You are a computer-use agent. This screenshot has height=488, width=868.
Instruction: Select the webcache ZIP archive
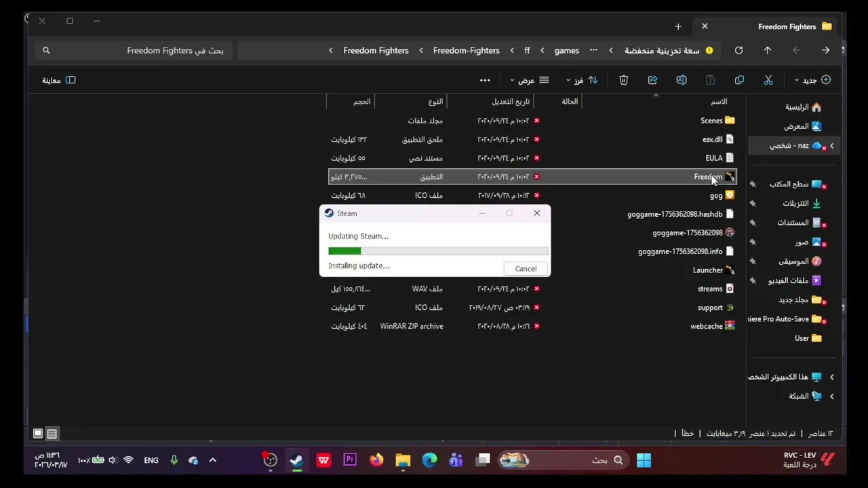click(x=713, y=326)
